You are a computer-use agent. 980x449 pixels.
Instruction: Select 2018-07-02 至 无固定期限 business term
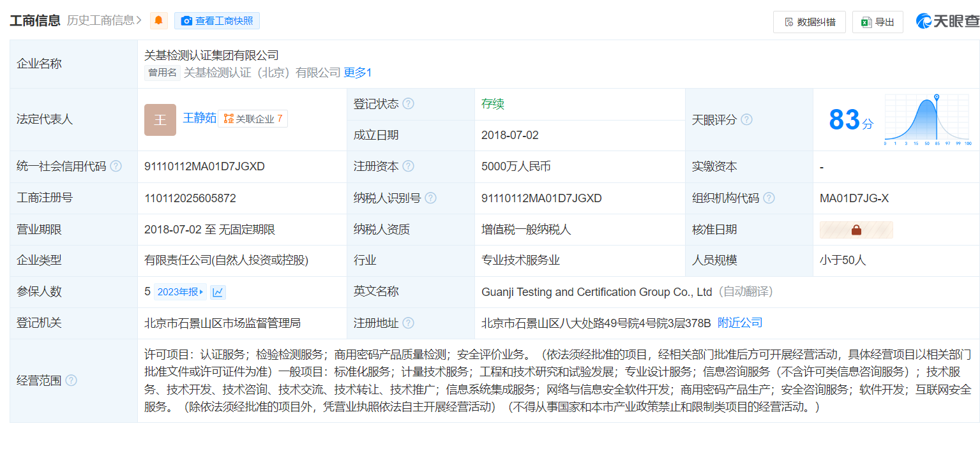210,230
